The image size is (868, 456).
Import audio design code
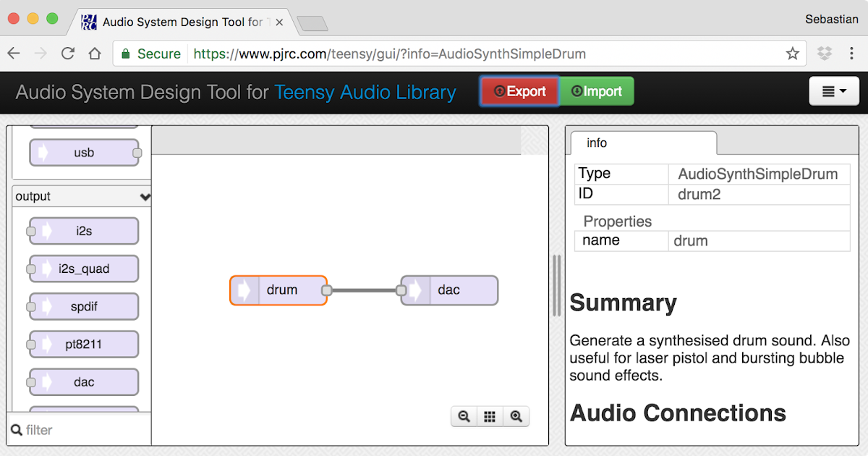coord(596,91)
